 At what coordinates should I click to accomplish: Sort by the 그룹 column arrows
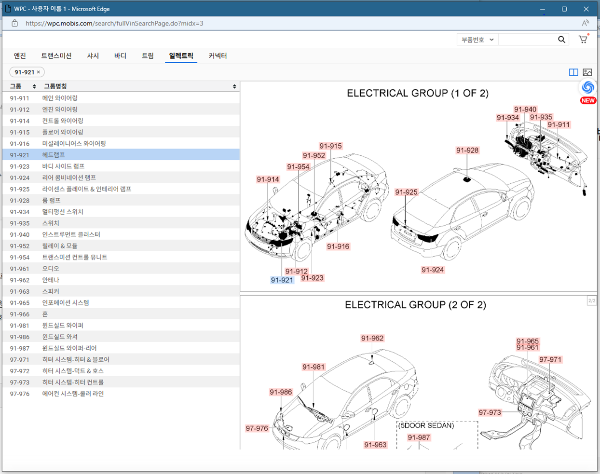34,86
